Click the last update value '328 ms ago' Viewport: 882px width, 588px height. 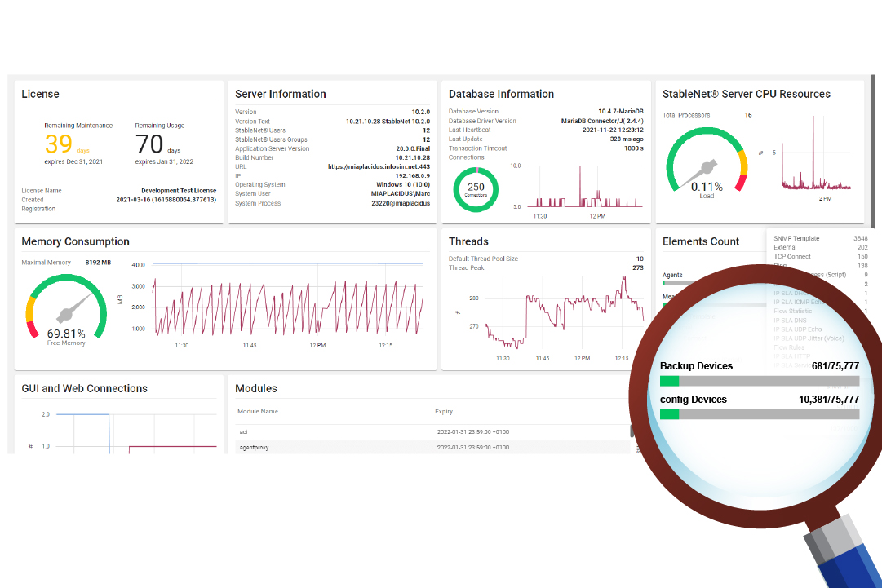pyautogui.click(x=627, y=139)
